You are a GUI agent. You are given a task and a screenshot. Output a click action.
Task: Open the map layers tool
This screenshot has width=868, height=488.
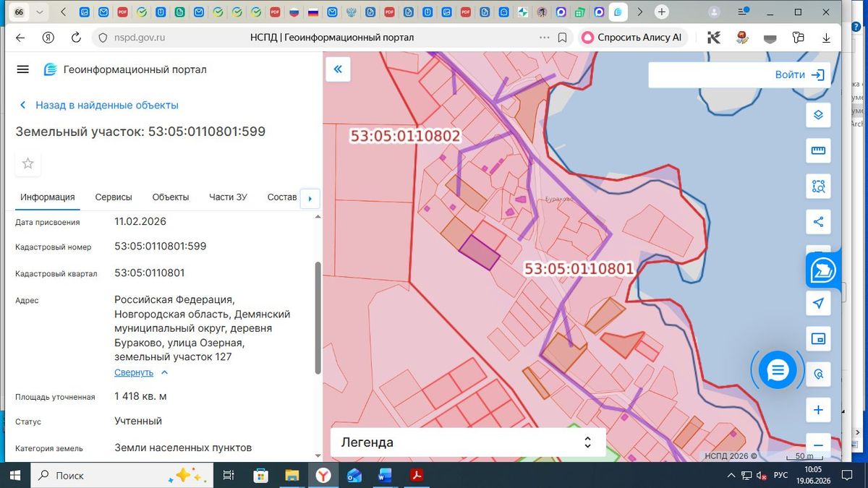tap(818, 115)
